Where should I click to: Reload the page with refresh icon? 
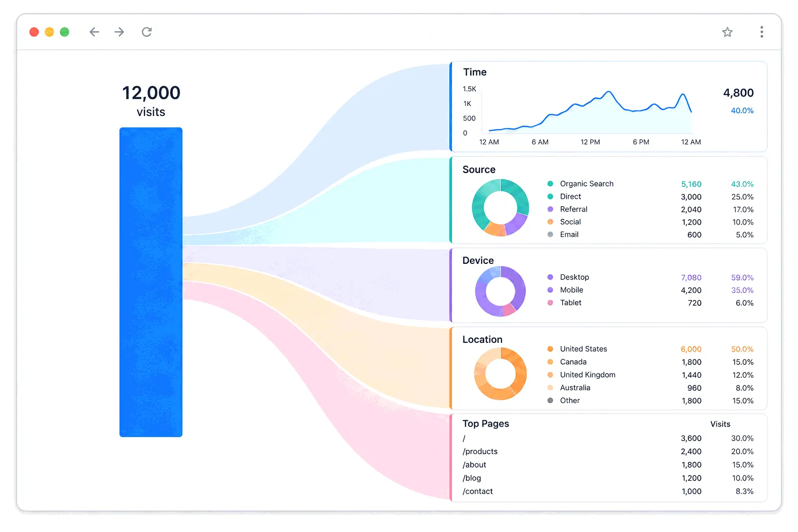(147, 32)
